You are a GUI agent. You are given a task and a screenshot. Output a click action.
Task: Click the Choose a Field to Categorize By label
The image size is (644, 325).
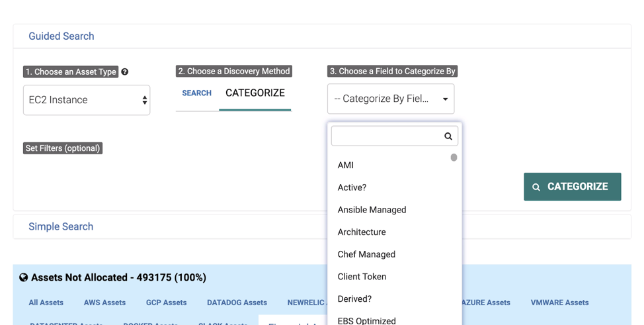tap(392, 71)
